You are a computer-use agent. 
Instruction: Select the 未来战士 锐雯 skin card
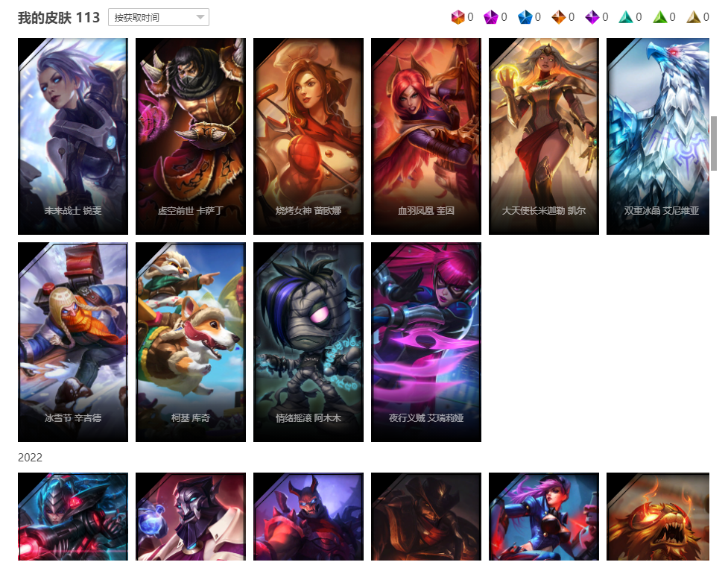pos(73,136)
